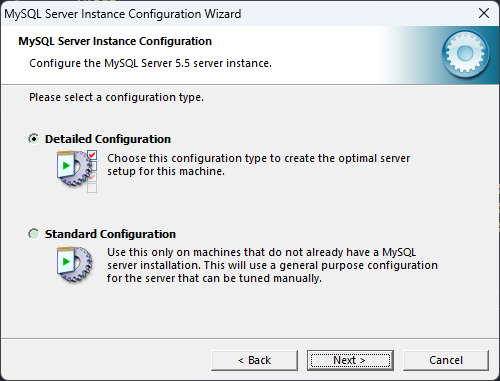Viewport: 500px width, 381px height.
Task: Click the blue gear icon in header
Action: pos(465,53)
